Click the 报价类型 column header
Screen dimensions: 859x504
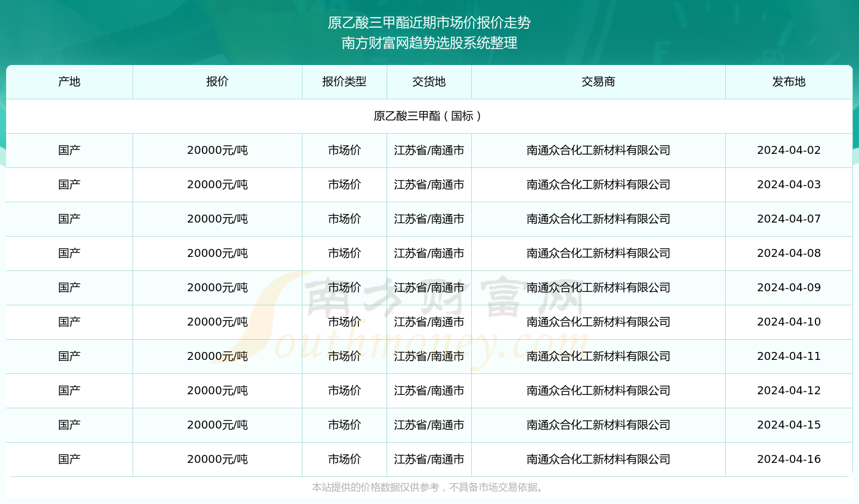(344, 82)
